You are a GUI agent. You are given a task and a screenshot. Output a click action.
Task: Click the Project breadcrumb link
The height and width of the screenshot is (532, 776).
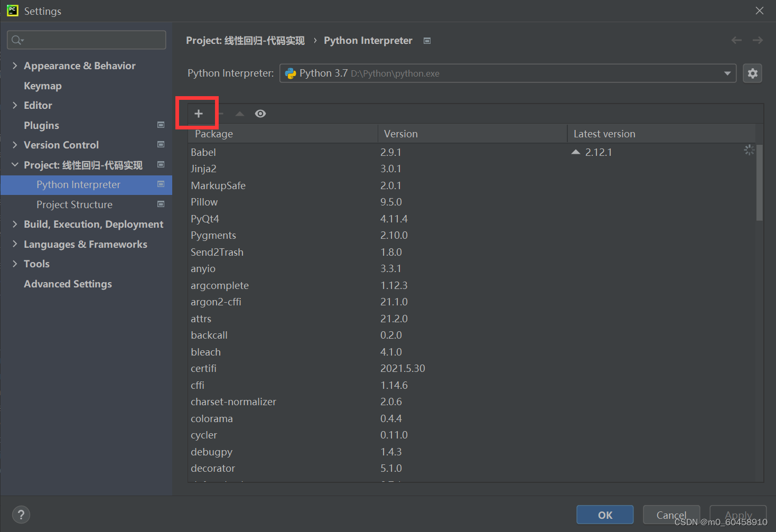coord(245,41)
